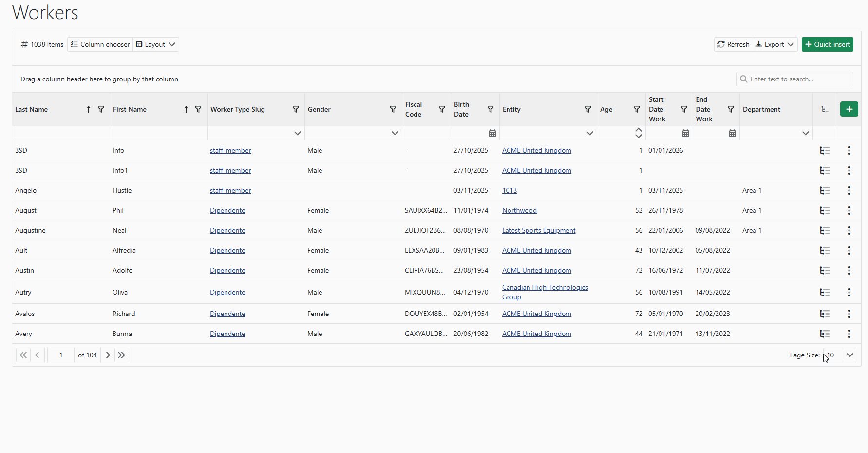Screen dimensions: 868x453
Task: Increase the Age filter value with stepper
Action: [x=638, y=130]
